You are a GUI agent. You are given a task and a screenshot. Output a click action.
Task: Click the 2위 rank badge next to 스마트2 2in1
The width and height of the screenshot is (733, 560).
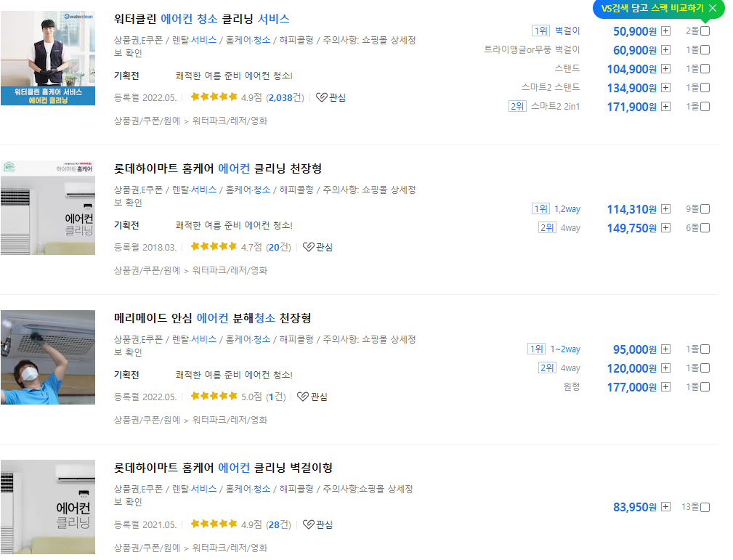[x=517, y=105]
